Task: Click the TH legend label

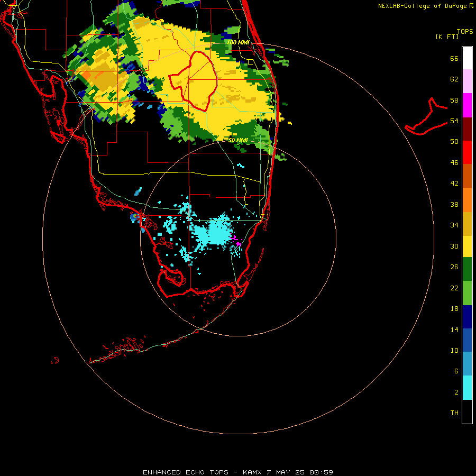Action: pyautogui.click(x=454, y=413)
